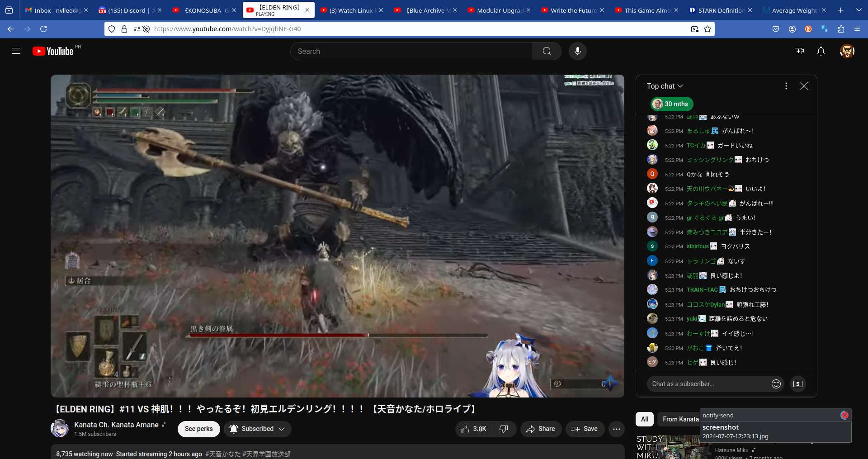Open Kanata Ch. Kanata Amane channel link
The width and height of the screenshot is (868, 459).
tap(116, 425)
